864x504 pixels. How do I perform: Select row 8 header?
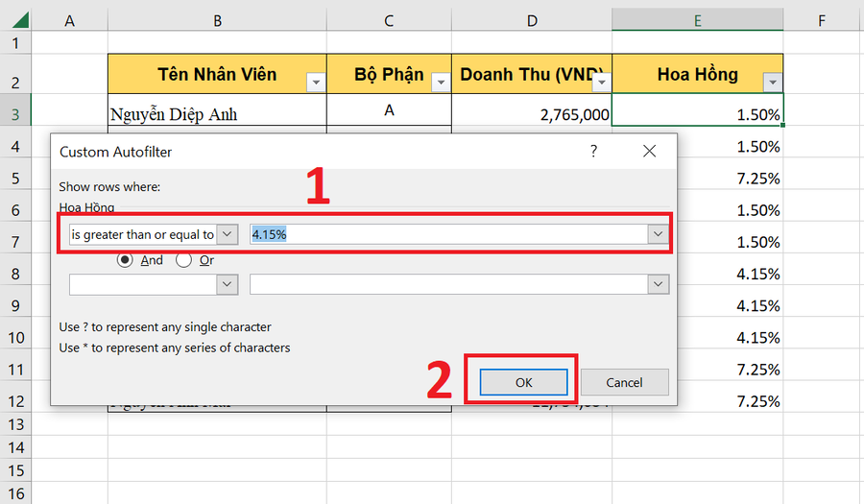point(15,269)
